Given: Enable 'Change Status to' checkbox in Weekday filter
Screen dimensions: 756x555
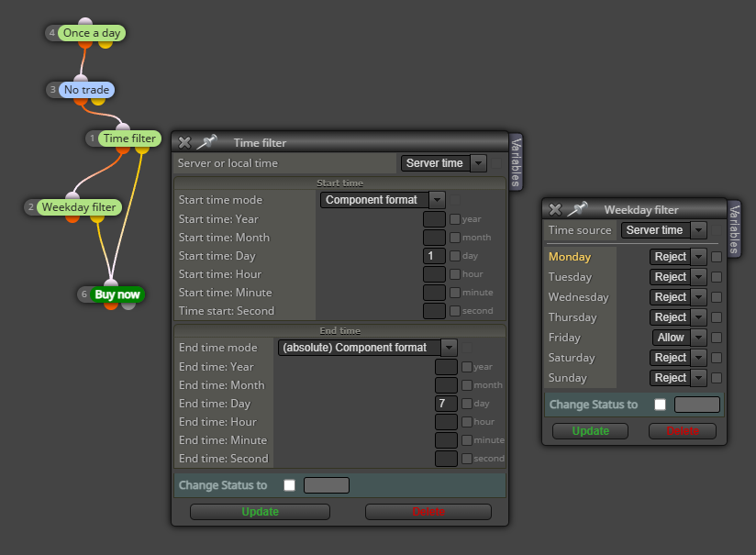Looking at the screenshot, I should click(x=660, y=404).
